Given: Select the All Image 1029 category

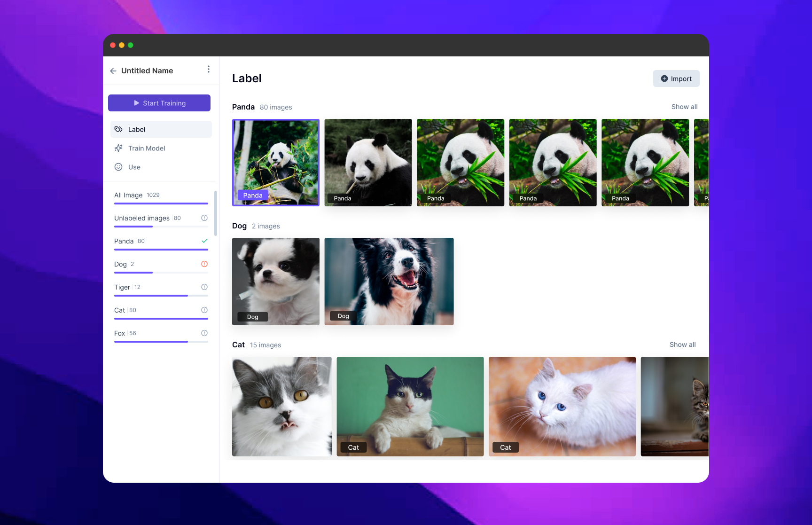Looking at the screenshot, I should [161, 197].
